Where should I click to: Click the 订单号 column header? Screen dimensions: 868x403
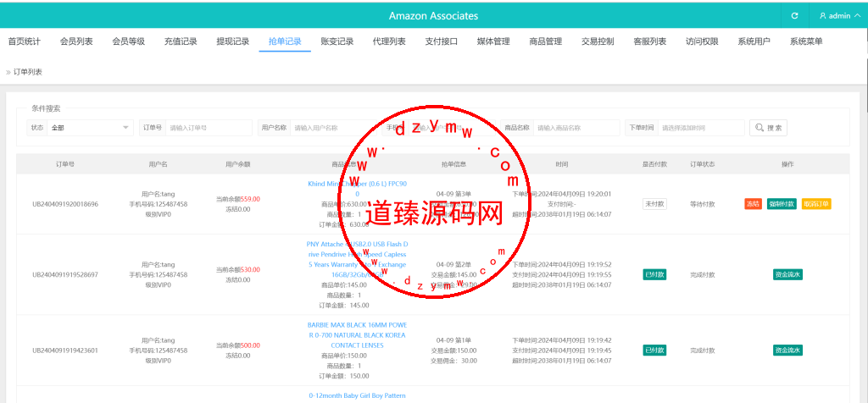[65, 164]
